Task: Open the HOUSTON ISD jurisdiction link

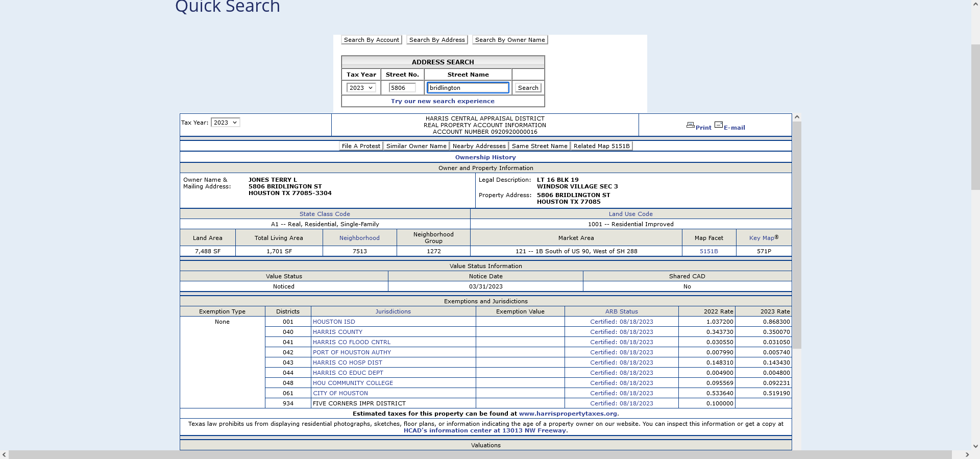Action: [x=334, y=322]
